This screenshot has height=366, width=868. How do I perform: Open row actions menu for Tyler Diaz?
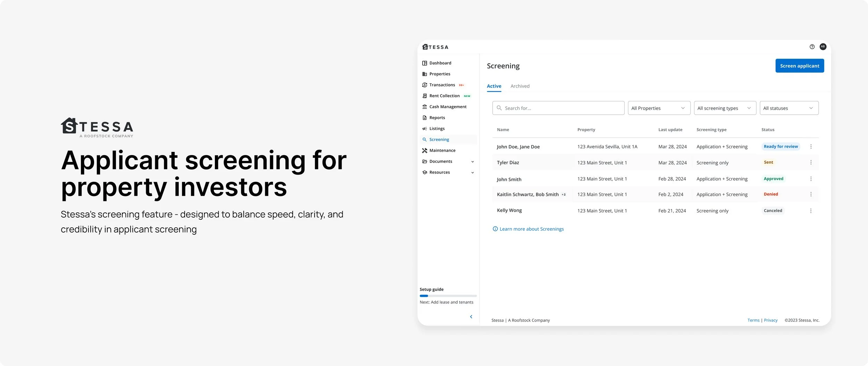811,162
